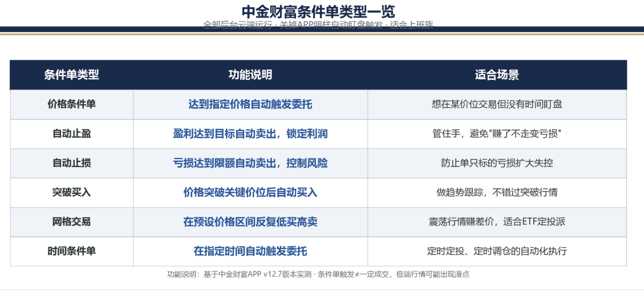Viewport: 644px width, 305px height.
Task: Click the 时间条件单 row label
Action: (71, 251)
